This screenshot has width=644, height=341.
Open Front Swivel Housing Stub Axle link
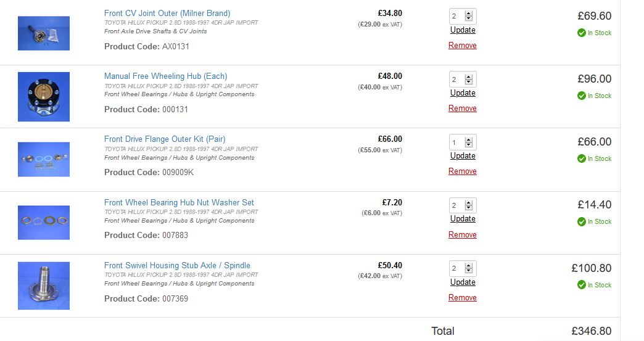pos(177,266)
